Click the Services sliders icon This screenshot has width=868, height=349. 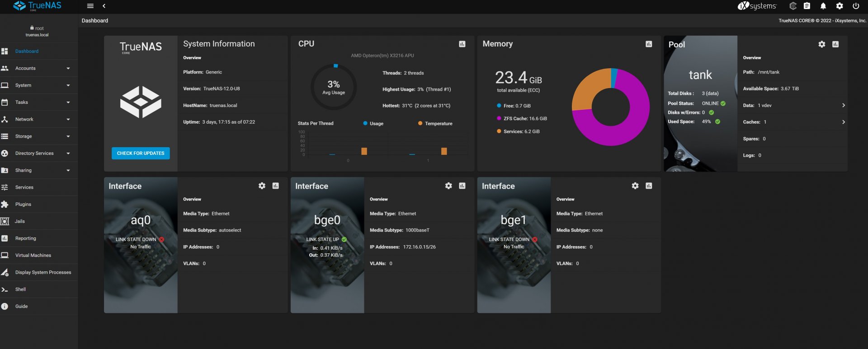click(x=5, y=187)
